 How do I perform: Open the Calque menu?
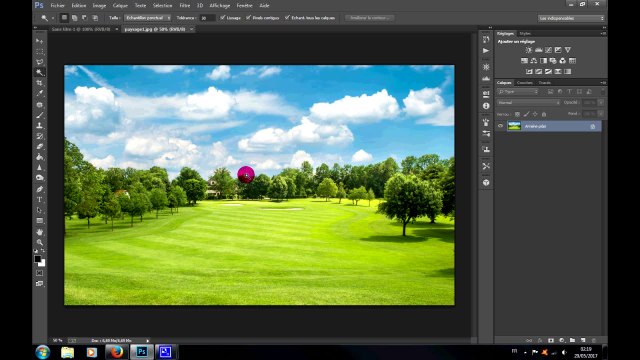tap(120, 6)
